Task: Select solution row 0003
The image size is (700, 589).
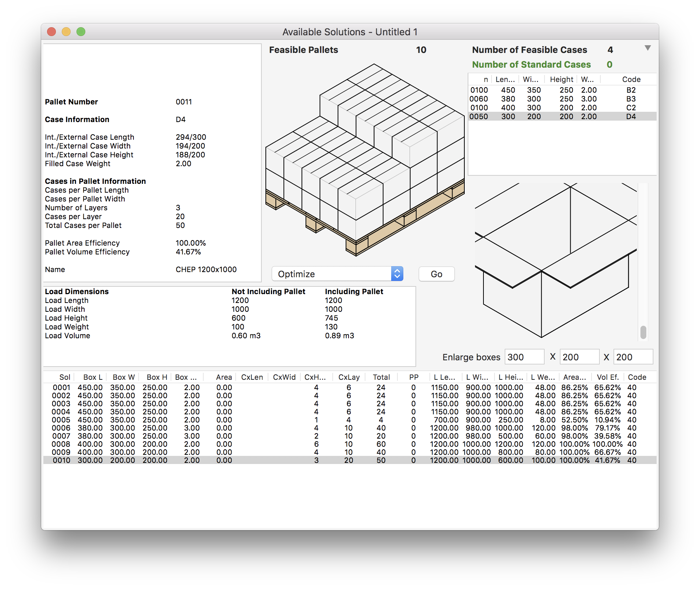Action: click(x=350, y=404)
